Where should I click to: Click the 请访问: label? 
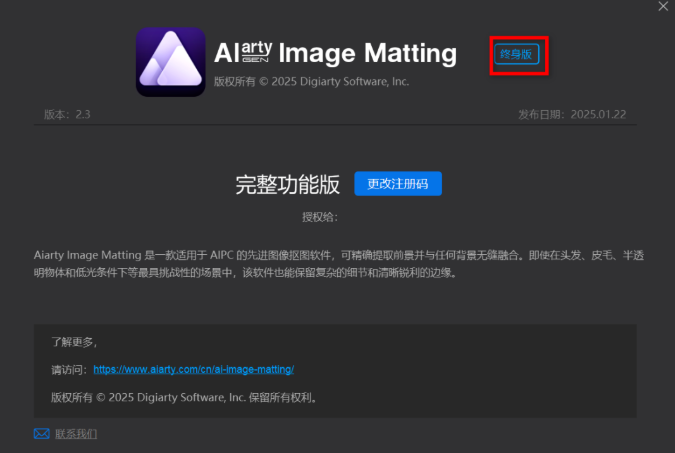[70, 370]
